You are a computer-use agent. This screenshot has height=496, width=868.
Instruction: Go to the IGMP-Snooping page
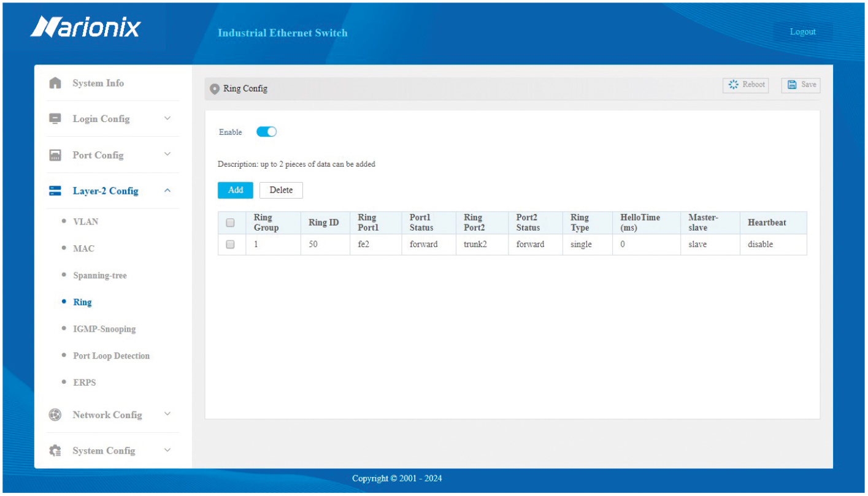pos(104,329)
